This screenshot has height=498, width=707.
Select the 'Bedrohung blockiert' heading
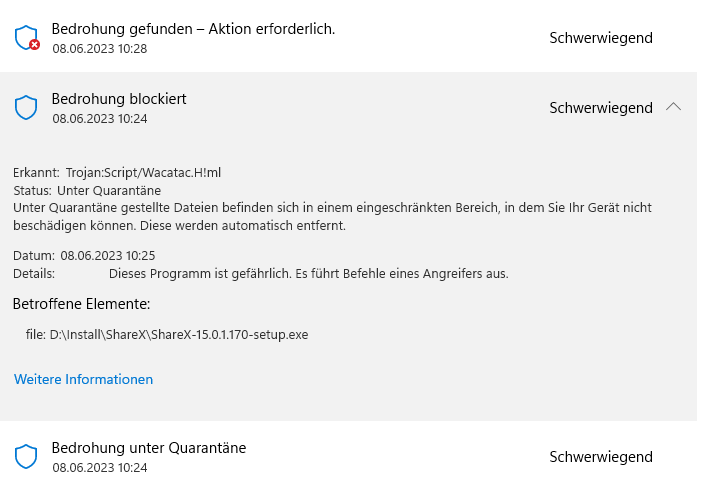coord(119,99)
